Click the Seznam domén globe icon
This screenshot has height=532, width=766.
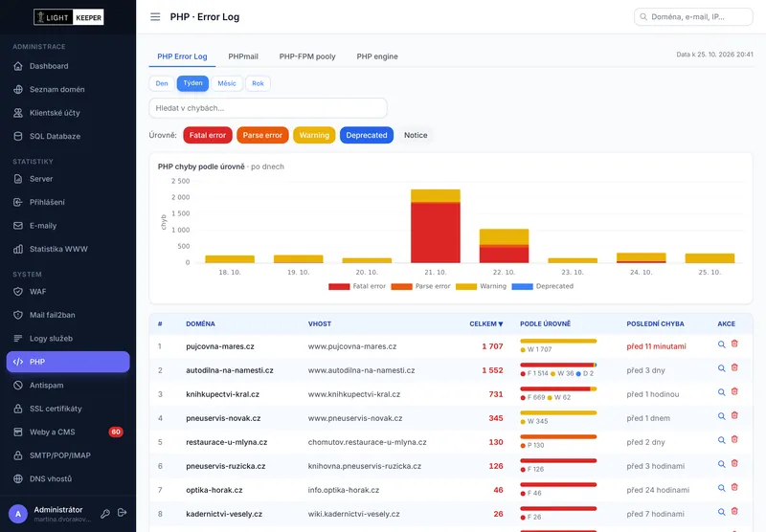pyautogui.click(x=18, y=89)
